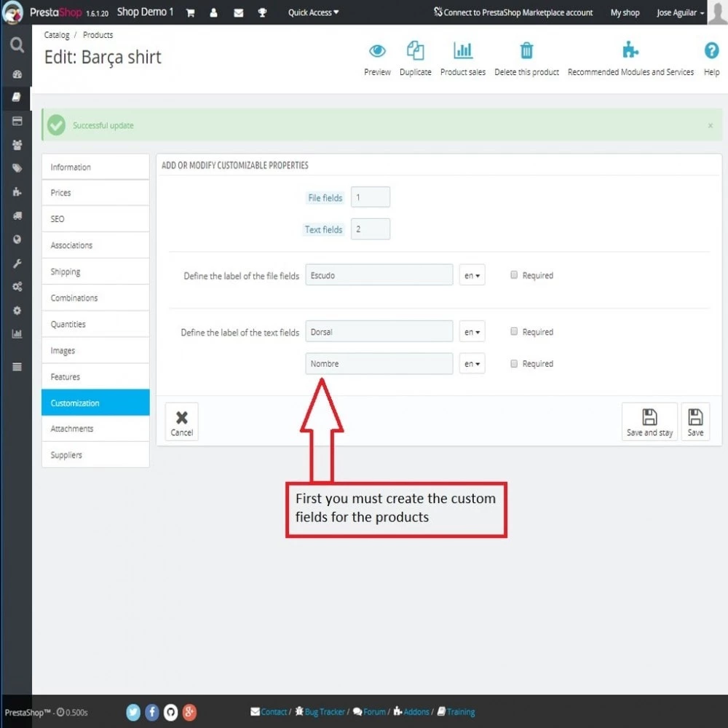
Task: Open the Features tab
Action: [x=95, y=376]
